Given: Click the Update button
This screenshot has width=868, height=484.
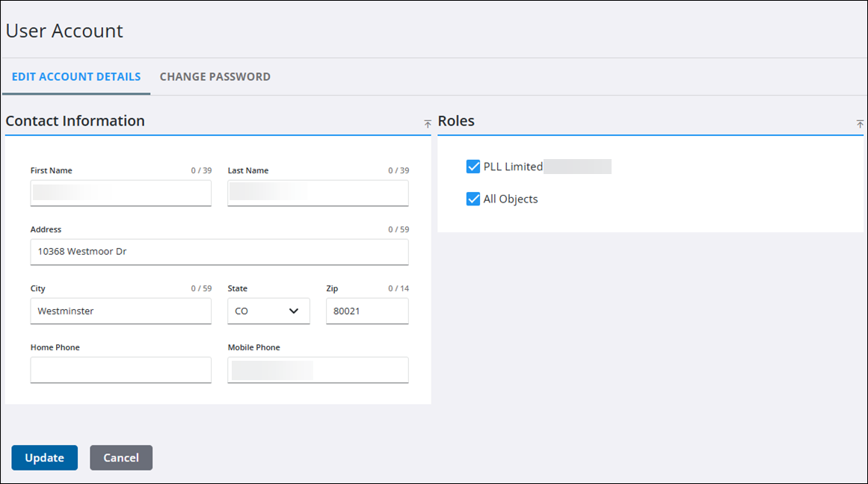Looking at the screenshot, I should [44, 458].
